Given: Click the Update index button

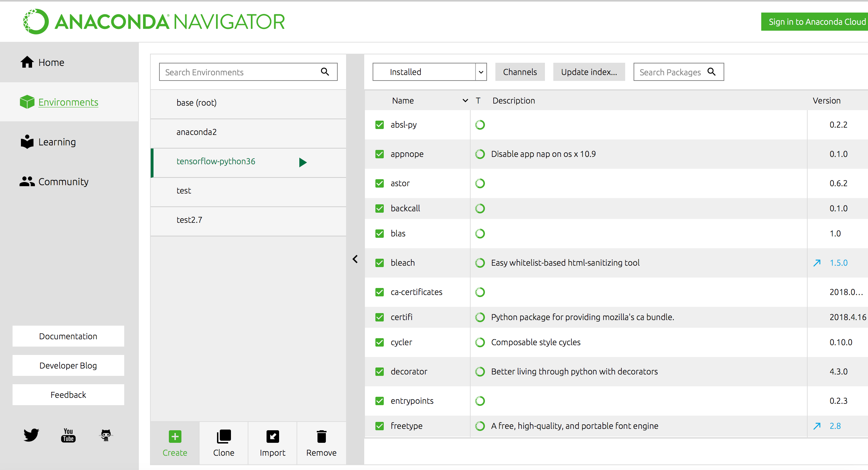Looking at the screenshot, I should (589, 72).
